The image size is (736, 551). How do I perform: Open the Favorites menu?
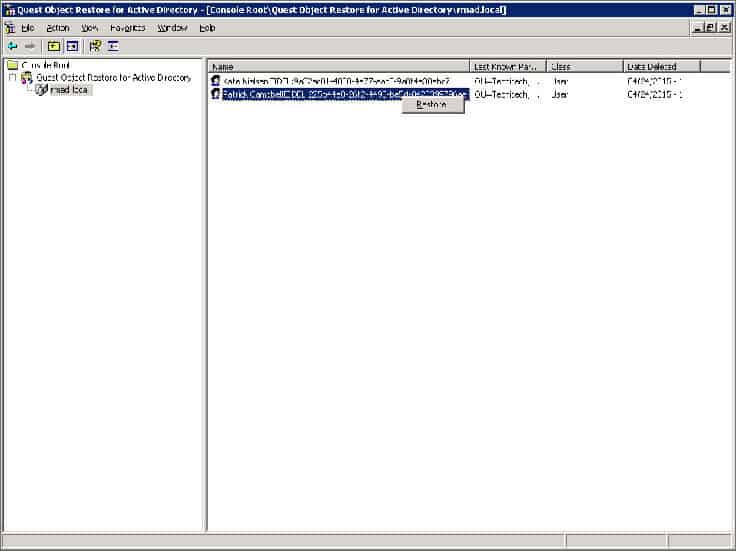[x=128, y=28]
